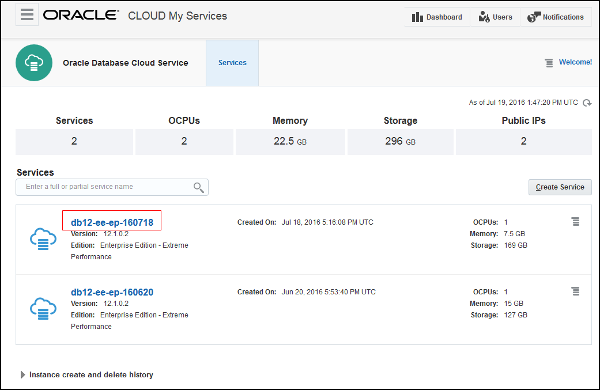Click cloud database icon for db12-ee-ep-160620
The width and height of the screenshot is (600, 390).
tap(43, 308)
